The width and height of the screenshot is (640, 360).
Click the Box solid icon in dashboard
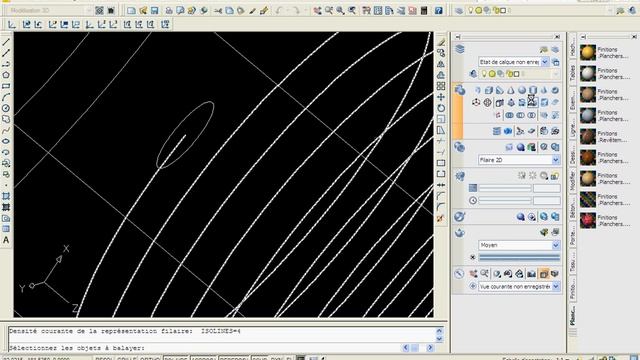coord(489,90)
